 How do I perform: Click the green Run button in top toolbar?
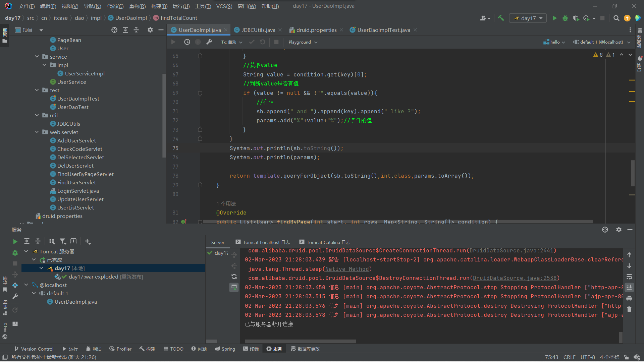tap(554, 18)
